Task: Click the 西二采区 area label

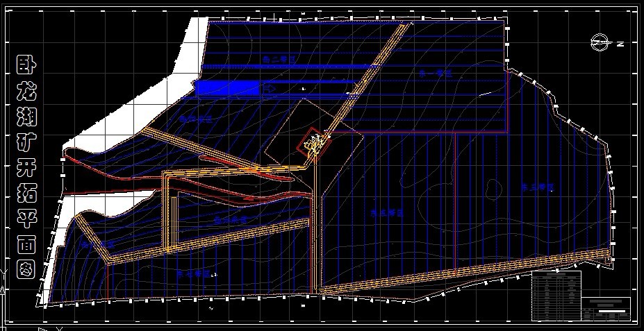Action: [279, 59]
